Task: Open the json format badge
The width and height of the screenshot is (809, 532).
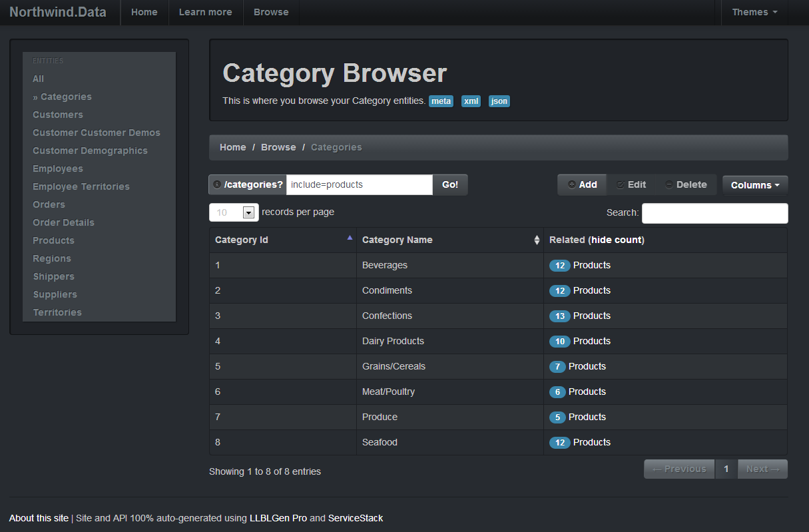Action: coord(499,101)
